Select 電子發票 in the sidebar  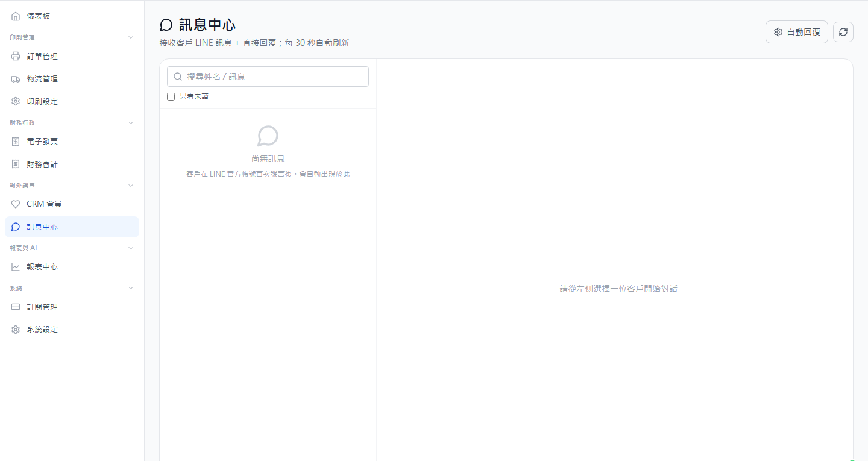coord(72,142)
